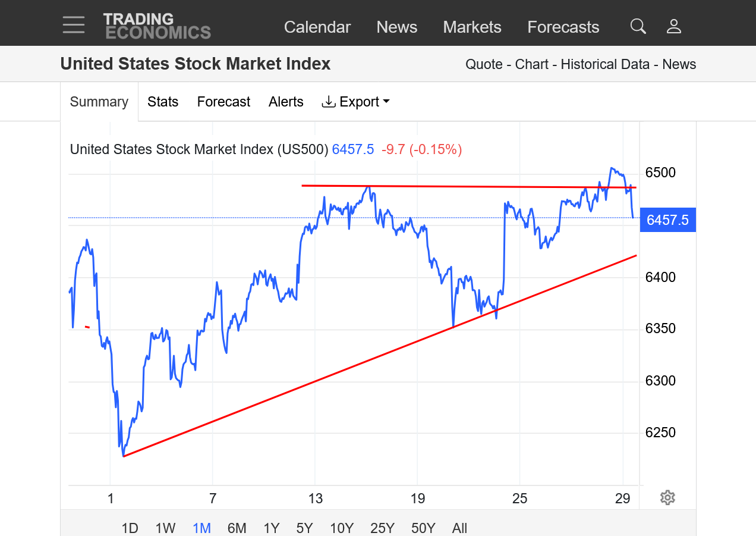
Task: Click the Trading Economics logo
Action: 157,26
